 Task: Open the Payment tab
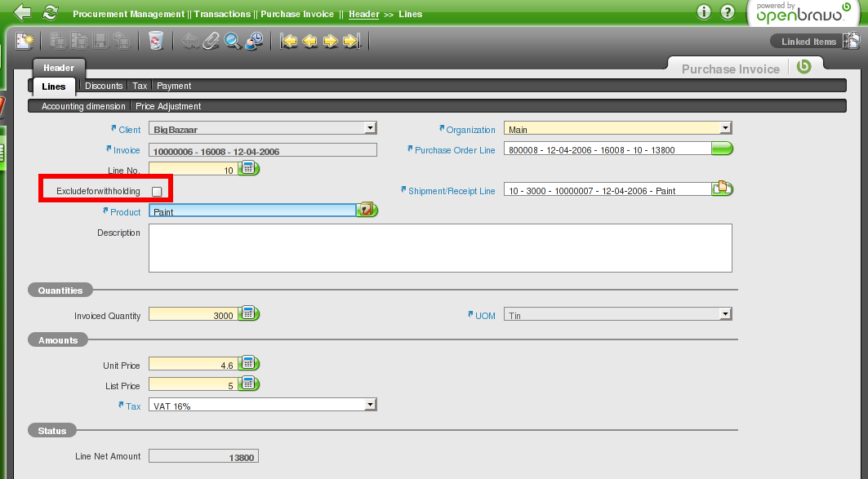[x=174, y=86]
